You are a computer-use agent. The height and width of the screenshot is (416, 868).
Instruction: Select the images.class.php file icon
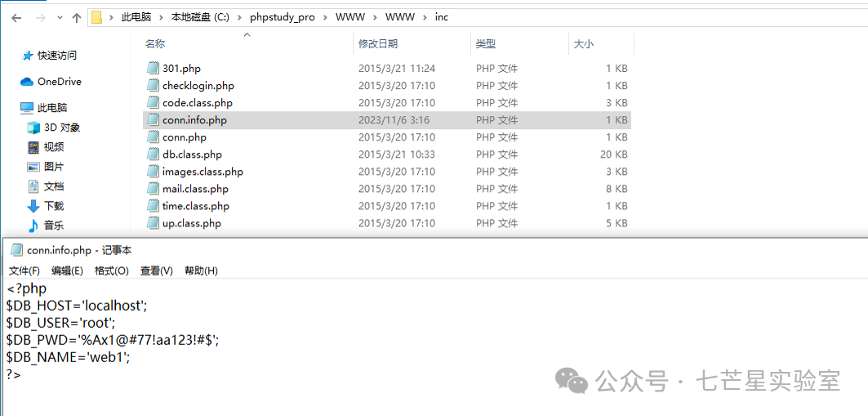point(153,171)
